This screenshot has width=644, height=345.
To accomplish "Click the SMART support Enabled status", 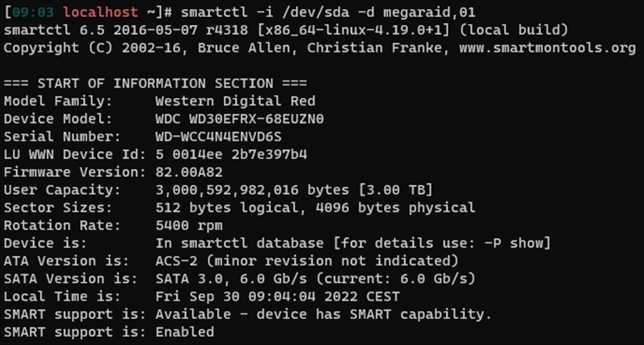I will pos(185,332).
